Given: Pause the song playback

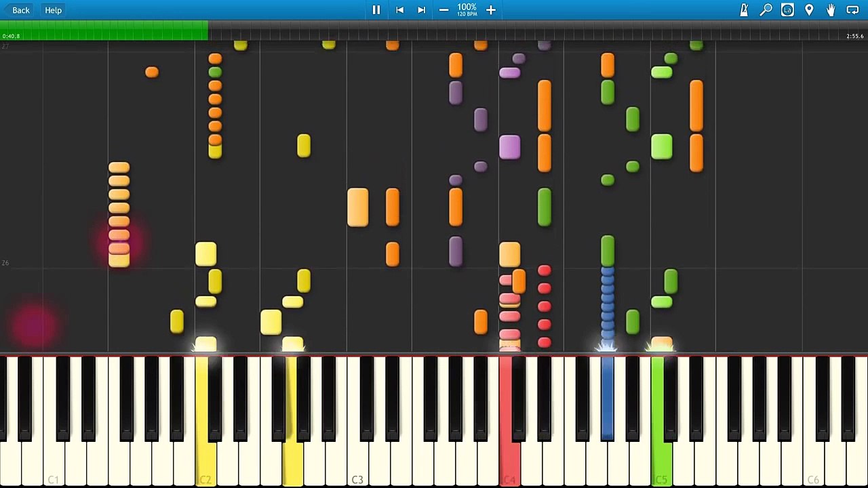Looking at the screenshot, I should pos(376,10).
